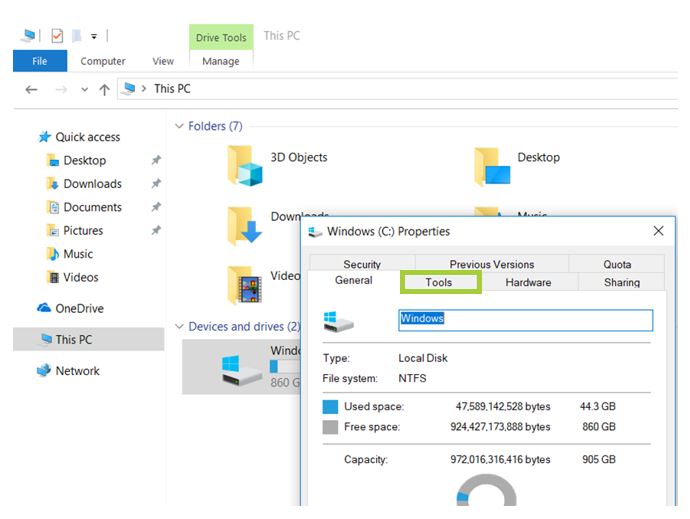Screen dimensions: 690x519
Task: Click the pin icon next to Pictures
Action: pyautogui.click(x=156, y=230)
